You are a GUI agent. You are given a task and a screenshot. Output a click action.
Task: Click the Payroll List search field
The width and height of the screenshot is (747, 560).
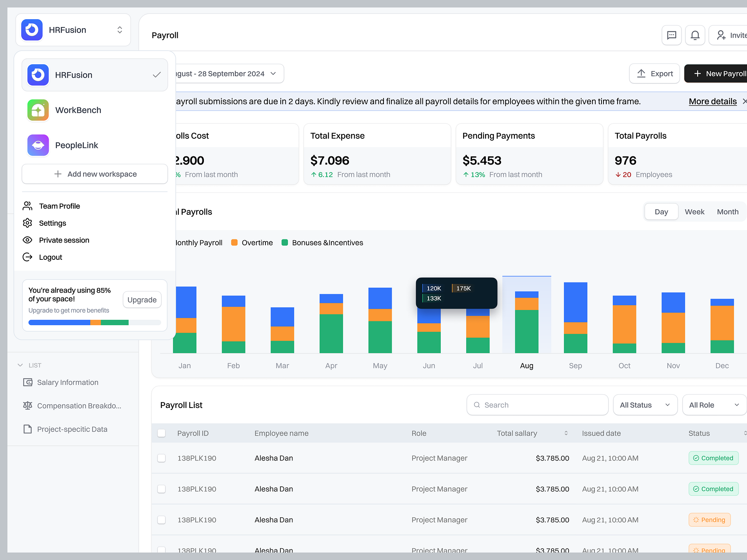(537, 405)
